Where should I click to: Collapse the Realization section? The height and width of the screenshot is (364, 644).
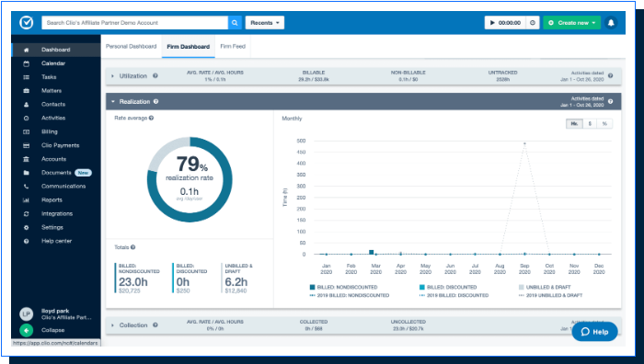click(x=113, y=102)
